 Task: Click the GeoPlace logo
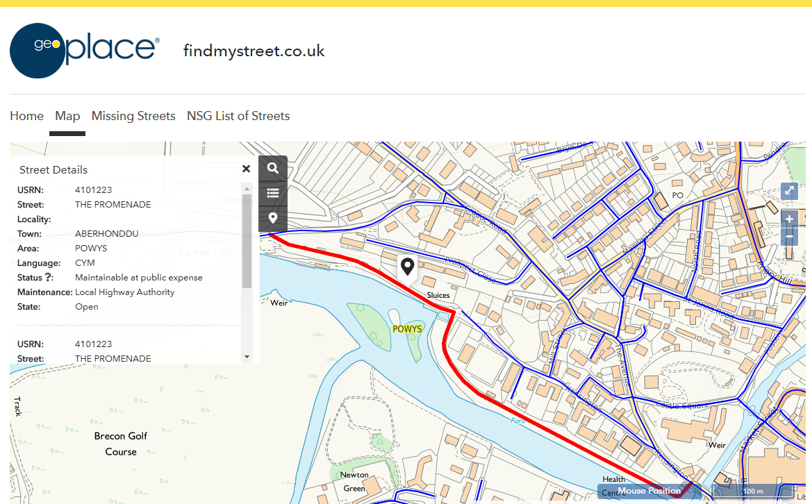point(85,50)
